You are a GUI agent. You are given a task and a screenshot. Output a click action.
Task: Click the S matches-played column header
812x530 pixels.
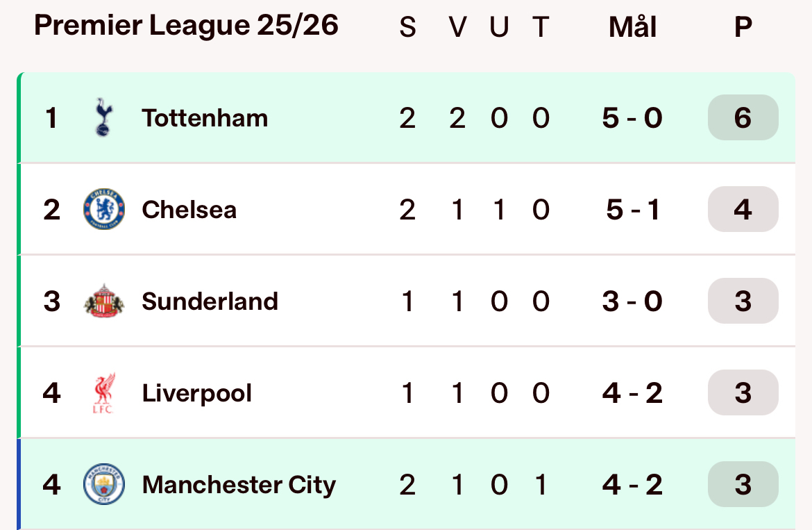(x=407, y=28)
